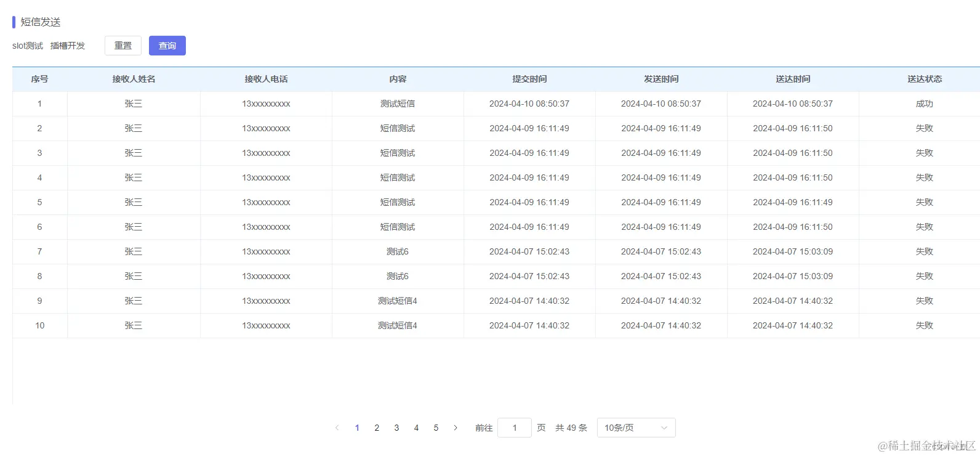Click submit time 2024-04-07 14:40:32 in row 9
This screenshot has width=980, height=456.
click(529, 301)
